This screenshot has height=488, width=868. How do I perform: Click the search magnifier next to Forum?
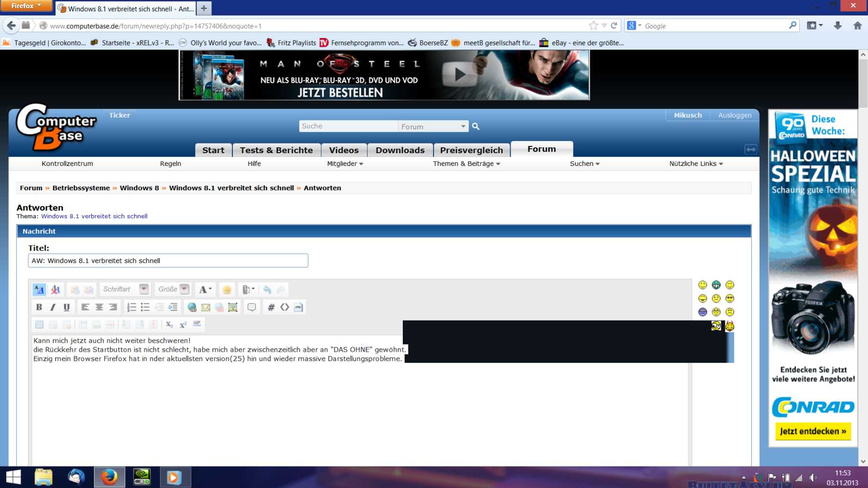pyautogui.click(x=475, y=126)
